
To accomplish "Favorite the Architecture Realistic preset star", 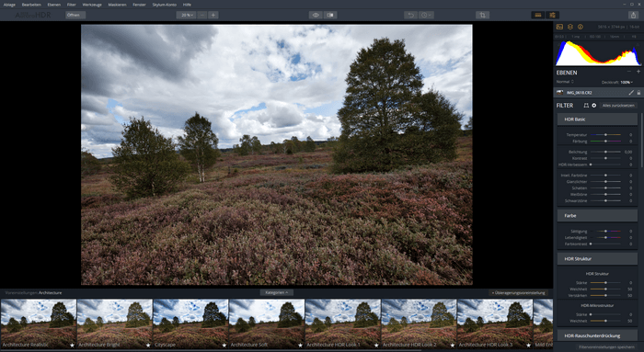I will tap(73, 345).
